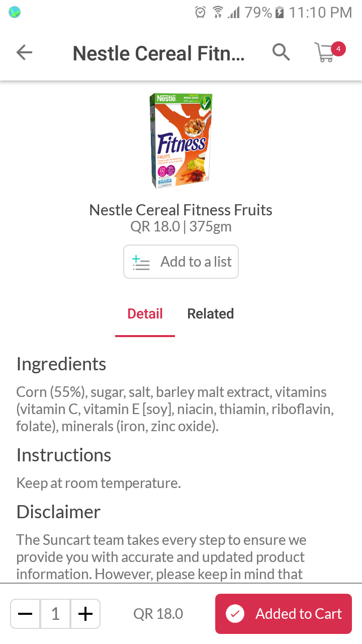
Task: Increase quantity with the plus button
Action: point(85,614)
